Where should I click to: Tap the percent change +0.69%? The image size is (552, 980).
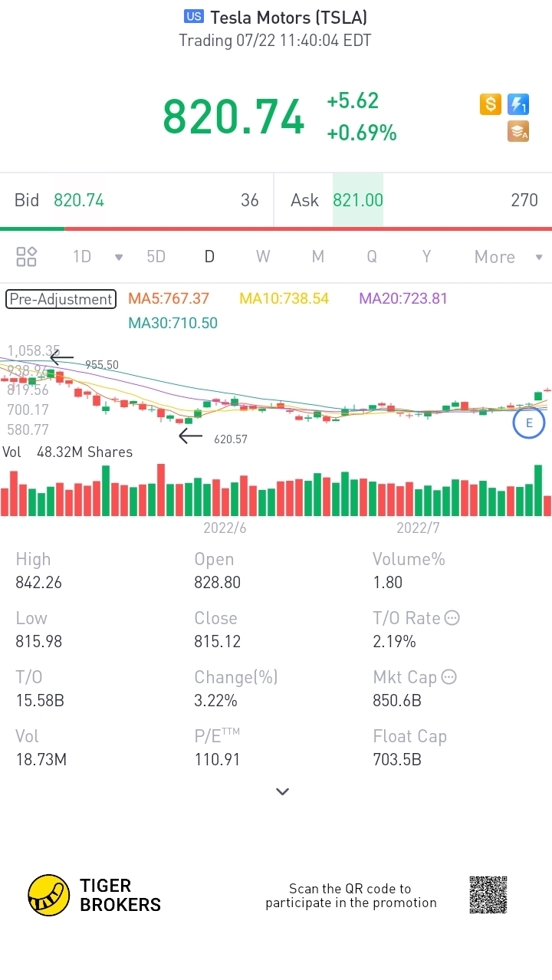pos(361,133)
